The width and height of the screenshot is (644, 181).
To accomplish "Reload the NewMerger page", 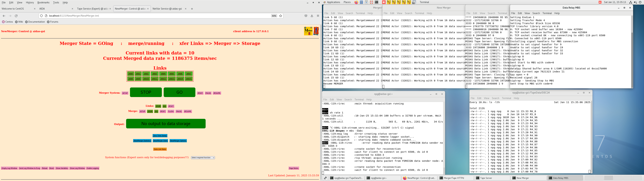I will click(x=16, y=16).
